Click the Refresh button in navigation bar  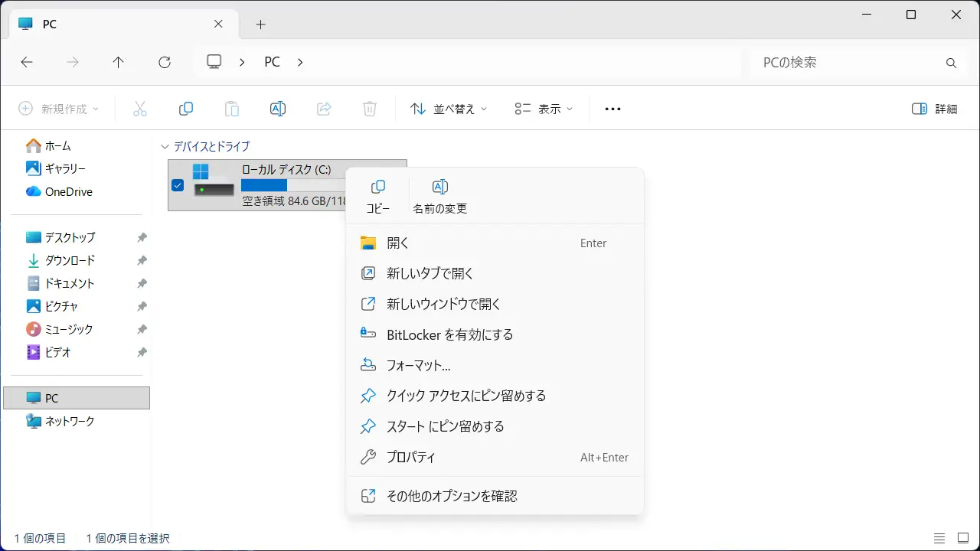[164, 63]
